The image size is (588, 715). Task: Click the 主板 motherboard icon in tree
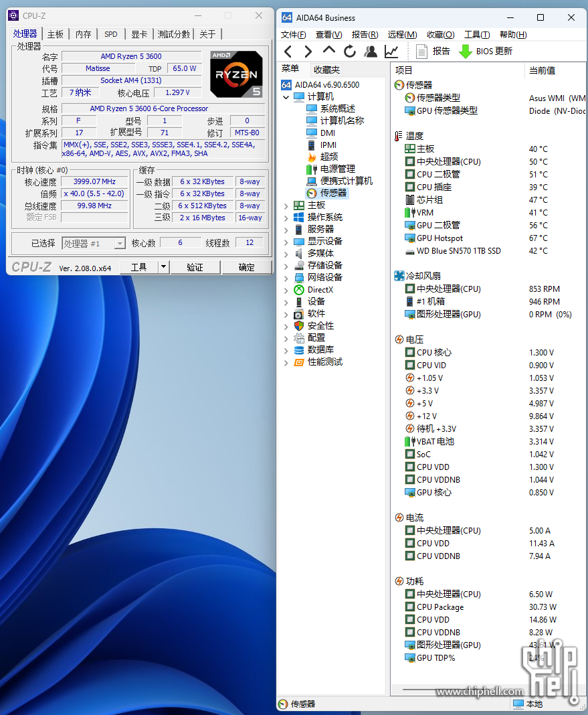point(299,206)
